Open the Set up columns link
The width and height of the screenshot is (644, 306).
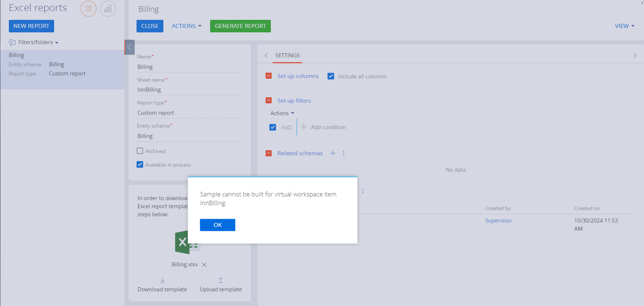point(298,76)
